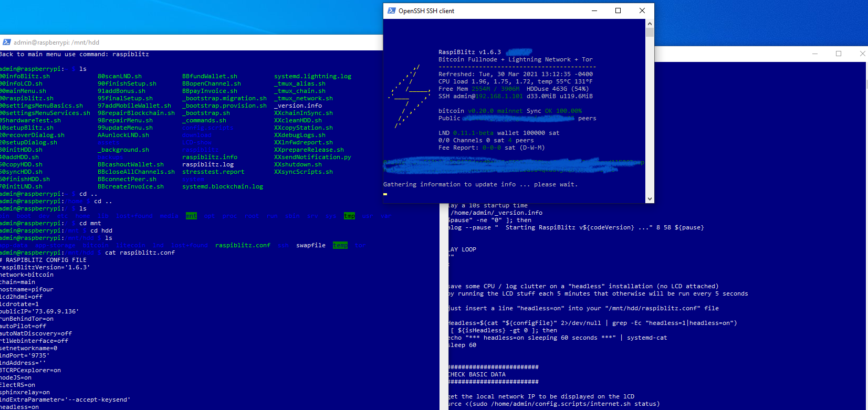868x410 pixels.
Task: Click 'XXsendNotification.py' in file listing
Action: pyautogui.click(x=312, y=157)
